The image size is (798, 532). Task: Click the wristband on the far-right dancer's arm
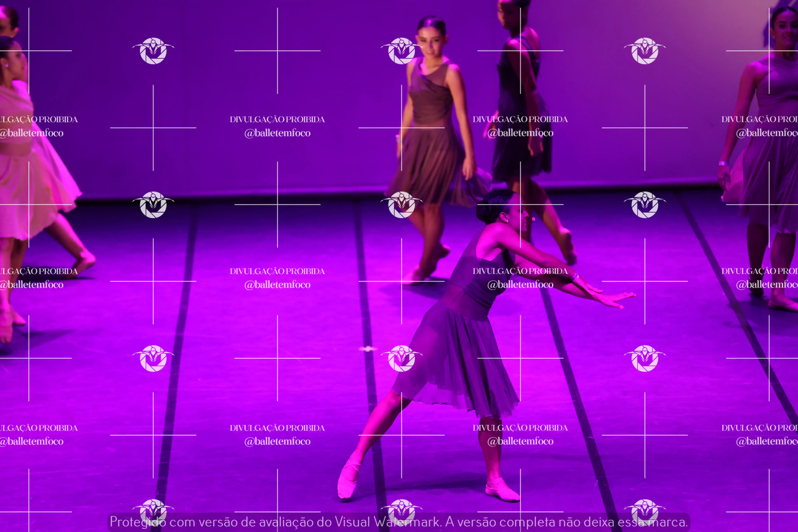(x=722, y=163)
